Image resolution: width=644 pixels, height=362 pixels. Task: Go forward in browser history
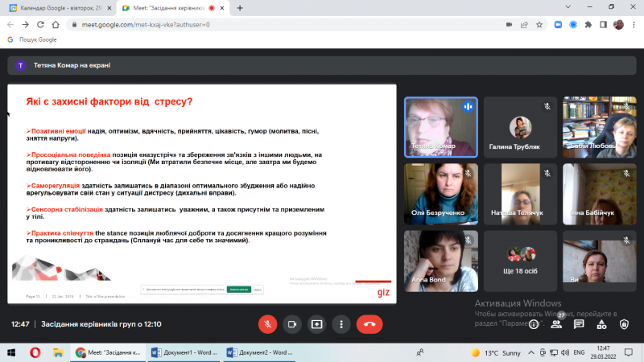(26, 25)
